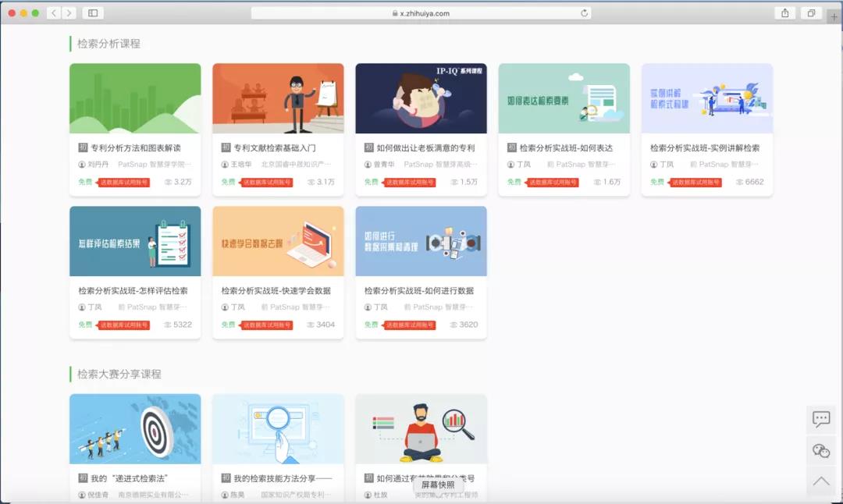Show all tabs overview icon
The width and height of the screenshot is (843, 504).
pyautogui.click(x=811, y=13)
